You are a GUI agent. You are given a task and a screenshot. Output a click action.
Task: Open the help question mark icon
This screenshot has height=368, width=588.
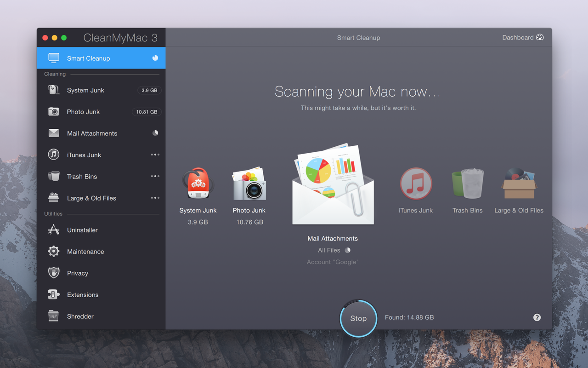click(x=537, y=317)
